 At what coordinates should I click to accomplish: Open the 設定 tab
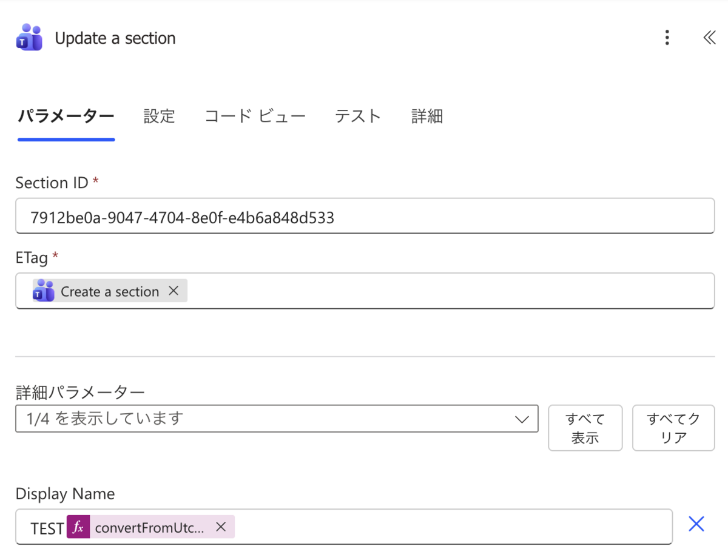point(160,116)
